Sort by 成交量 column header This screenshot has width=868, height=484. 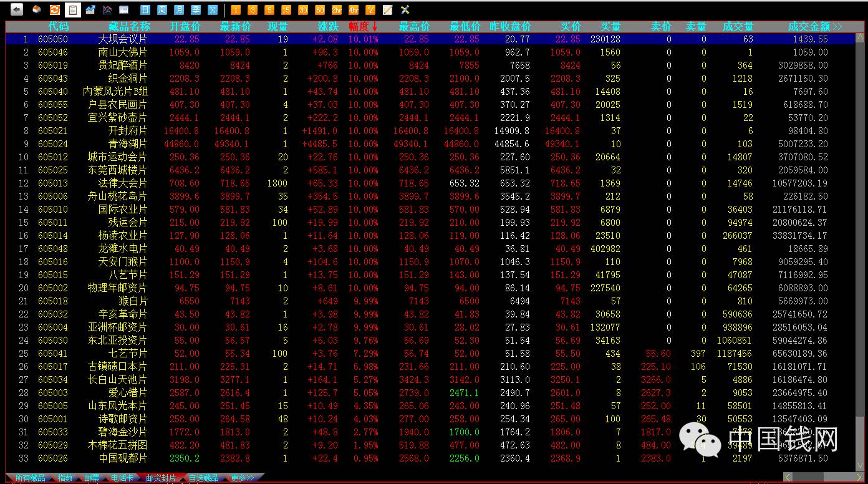click(x=738, y=27)
